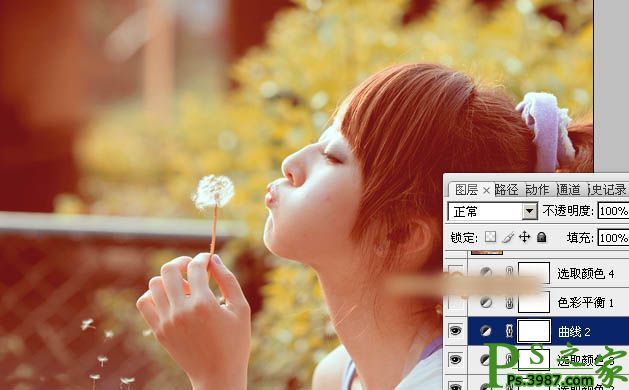Switch to the 路径 tab

[506, 190]
